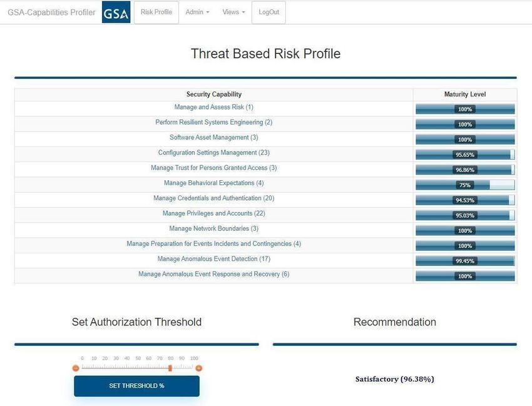
Task: Open Perform Resilient Systems Engineering (2)
Action: click(214, 122)
